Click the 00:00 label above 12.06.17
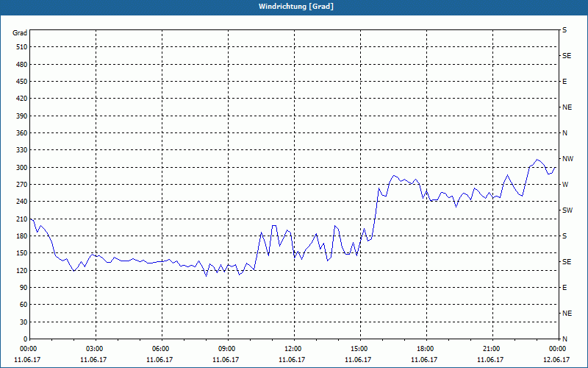Viewport: 588px width, 368px height. [x=558, y=349]
